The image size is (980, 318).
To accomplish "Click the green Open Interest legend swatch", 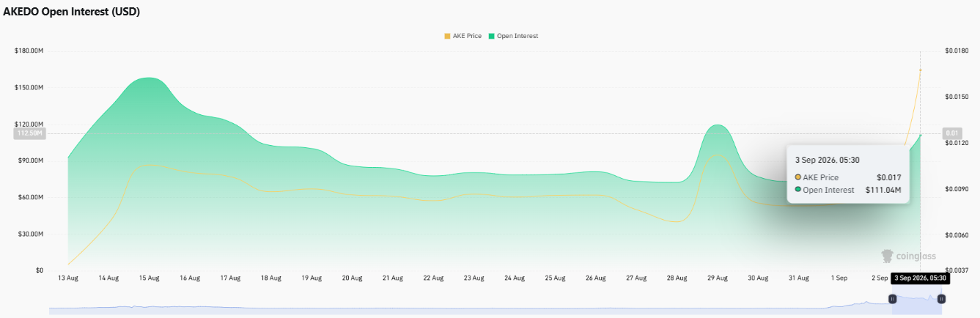I will (491, 36).
